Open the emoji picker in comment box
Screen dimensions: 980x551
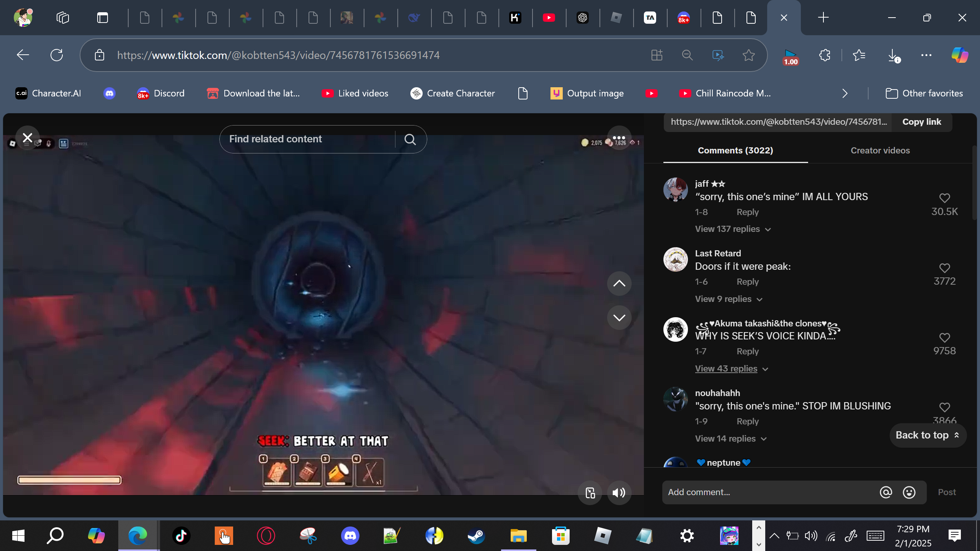coord(909,492)
